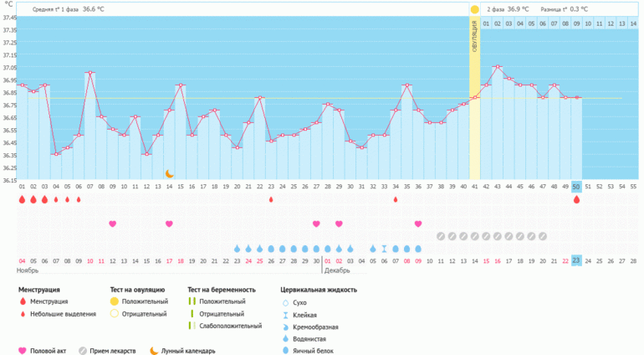Viewport: 644px width, 355px height.
Task: Click the 'Положительный' yellow ovulation test circle
Action: click(x=114, y=301)
